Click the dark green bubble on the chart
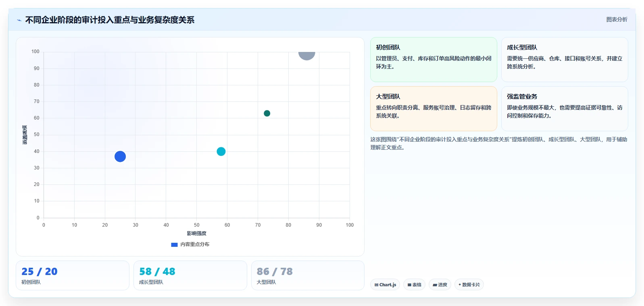 [x=267, y=113]
